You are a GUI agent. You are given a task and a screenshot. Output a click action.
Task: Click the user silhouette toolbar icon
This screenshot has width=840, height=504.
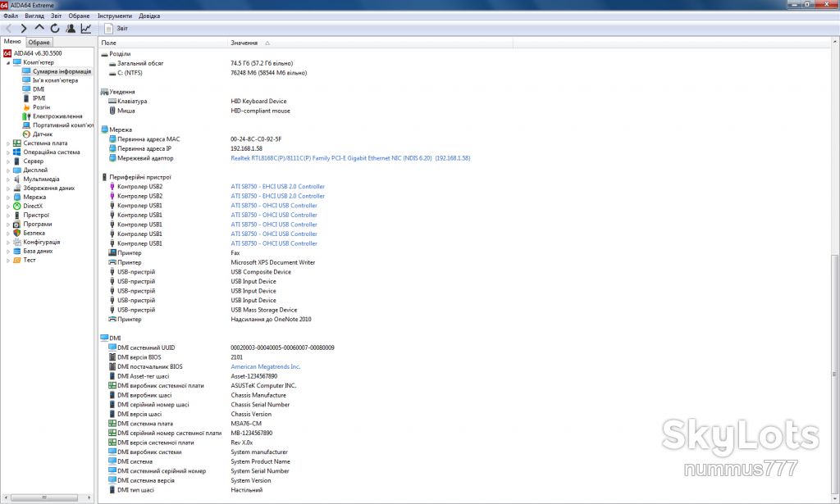click(71, 29)
